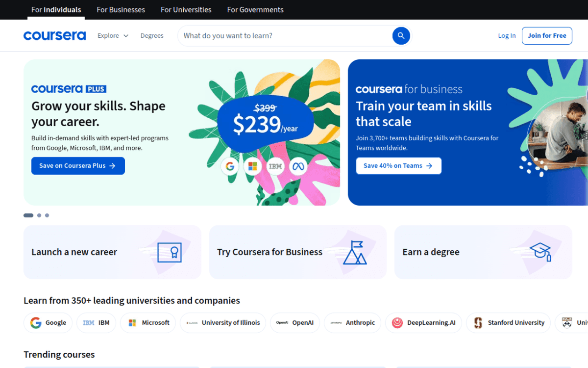This screenshot has width=588, height=368.
Task: Expand the Explore dropdown
Action: coord(113,35)
